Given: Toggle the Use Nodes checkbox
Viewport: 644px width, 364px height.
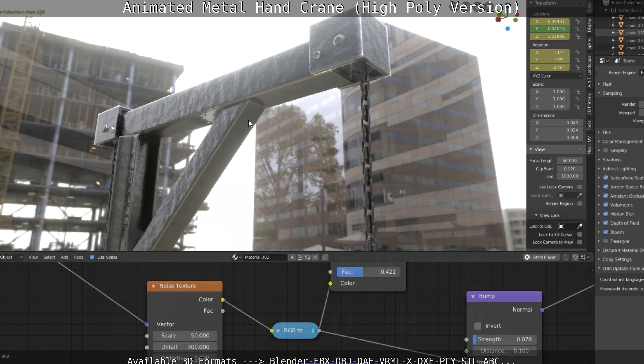Looking at the screenshot, I should [x=92, y=257].
